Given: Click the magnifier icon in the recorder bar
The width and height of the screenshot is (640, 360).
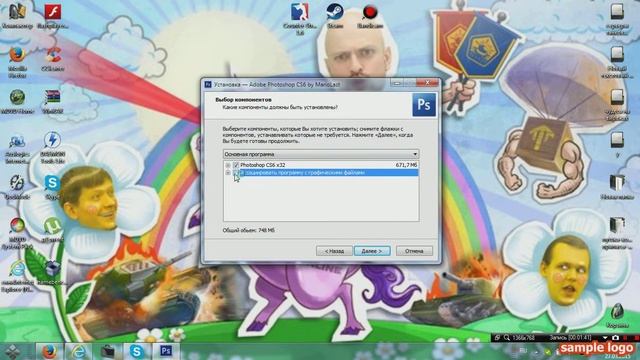Looking at the screenshot, I should (507, 338).
